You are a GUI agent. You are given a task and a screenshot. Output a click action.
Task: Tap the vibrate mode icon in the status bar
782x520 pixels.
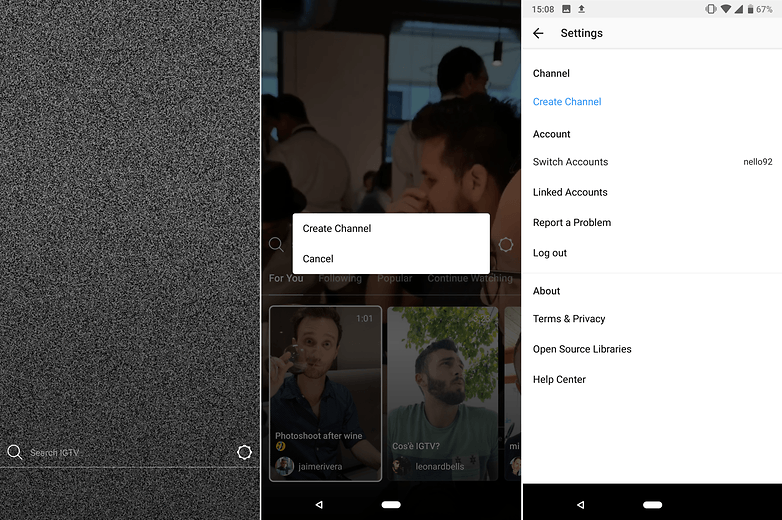[x=711, y=9]
